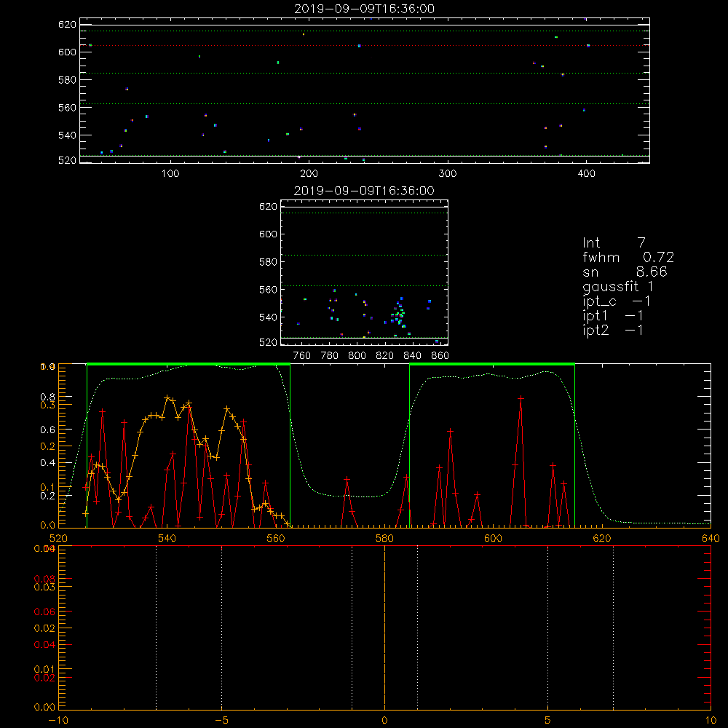The height and width of the screenshot is (728, 728).
Task: Click green bar above the 585-615 window
Action: (492, 364)
